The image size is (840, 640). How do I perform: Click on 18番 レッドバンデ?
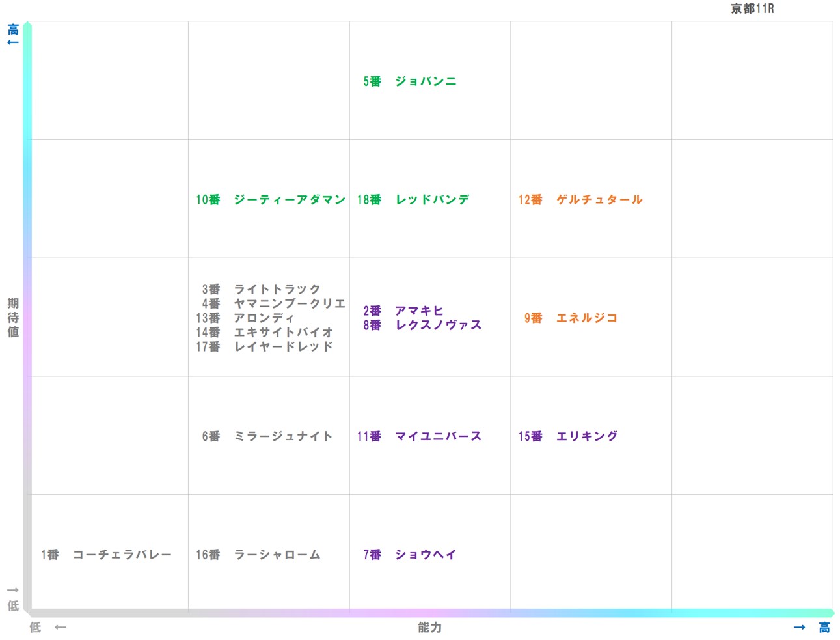(x=413, y=200)
